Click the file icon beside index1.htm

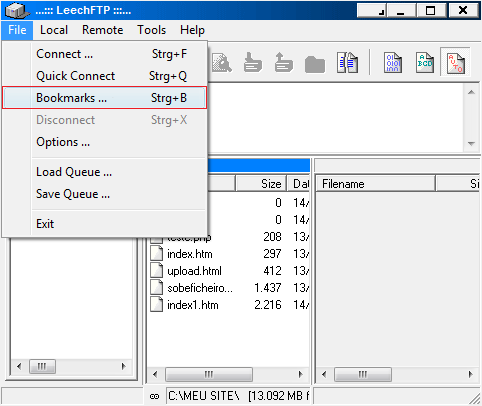click(157, 305)
